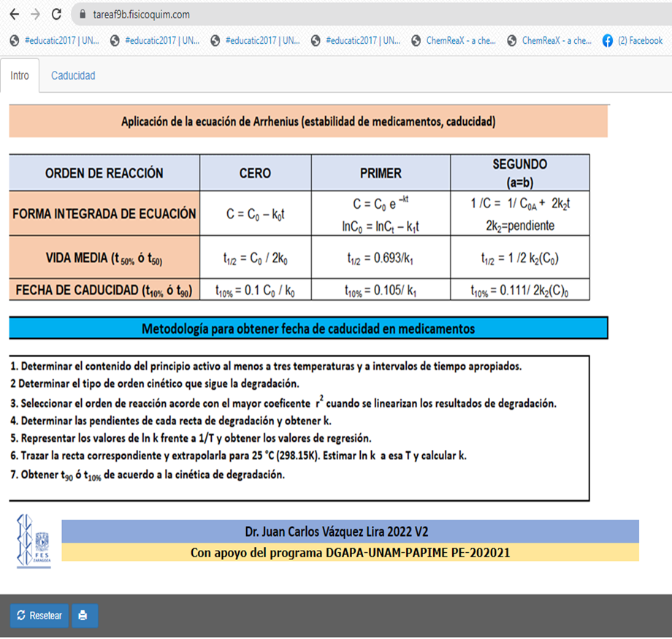The width and height of the screenshot is (672, 639).
Task: Switch to the Caducidad tab
Action: (x=73, y=76)
